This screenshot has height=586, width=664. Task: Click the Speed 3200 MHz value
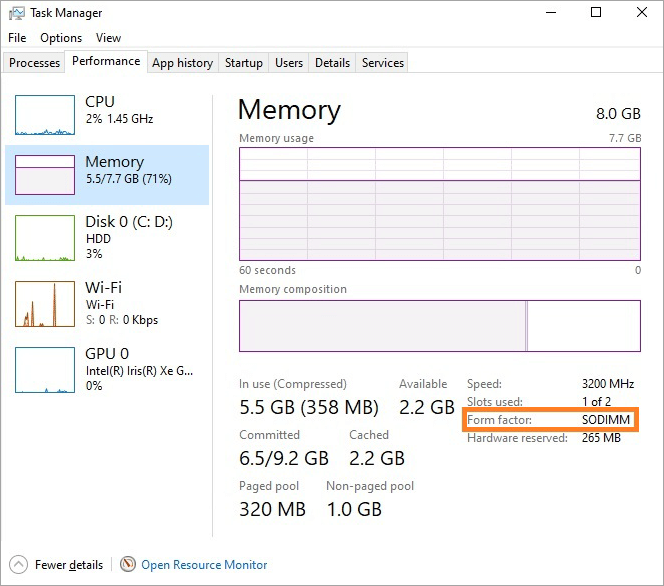[608, 384]
